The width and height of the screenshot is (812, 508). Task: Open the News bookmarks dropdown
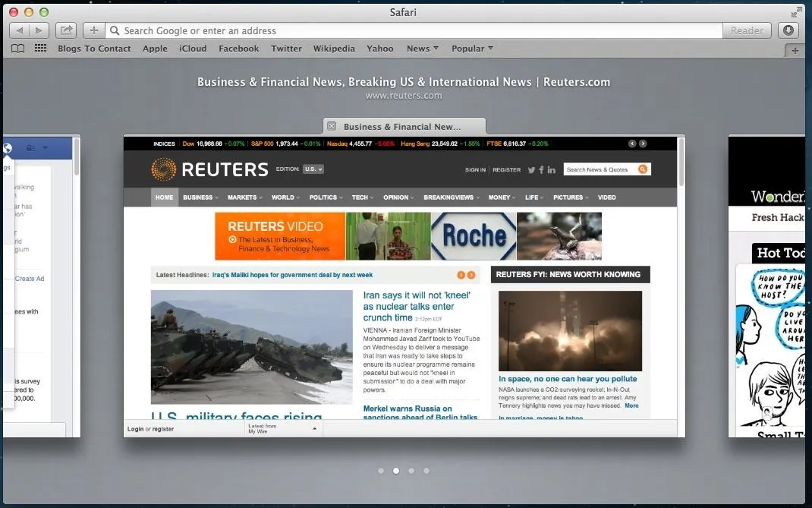pos(423,48)
